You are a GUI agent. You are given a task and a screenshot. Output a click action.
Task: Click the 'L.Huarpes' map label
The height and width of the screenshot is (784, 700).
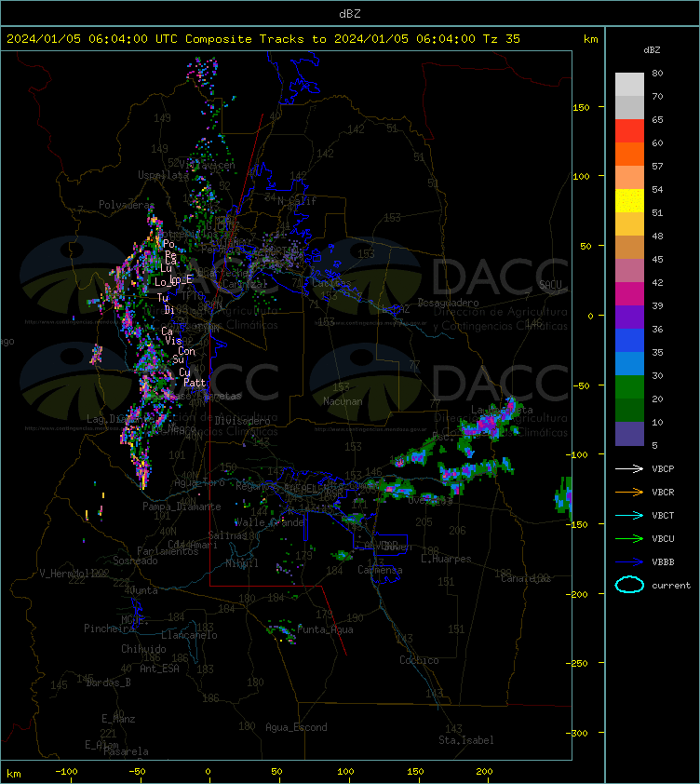(x=446, y=559)
